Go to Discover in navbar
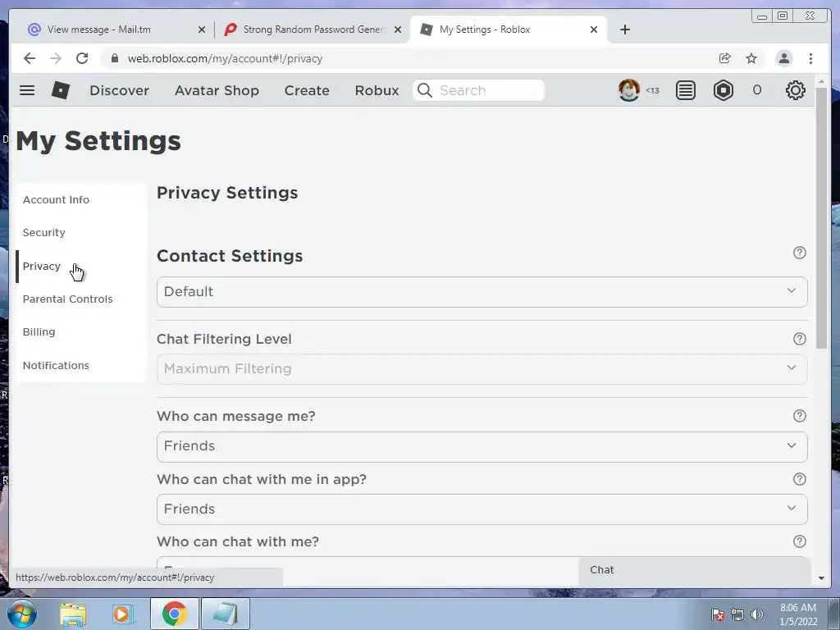Screen dimensions: 840x630 point(119,90)
